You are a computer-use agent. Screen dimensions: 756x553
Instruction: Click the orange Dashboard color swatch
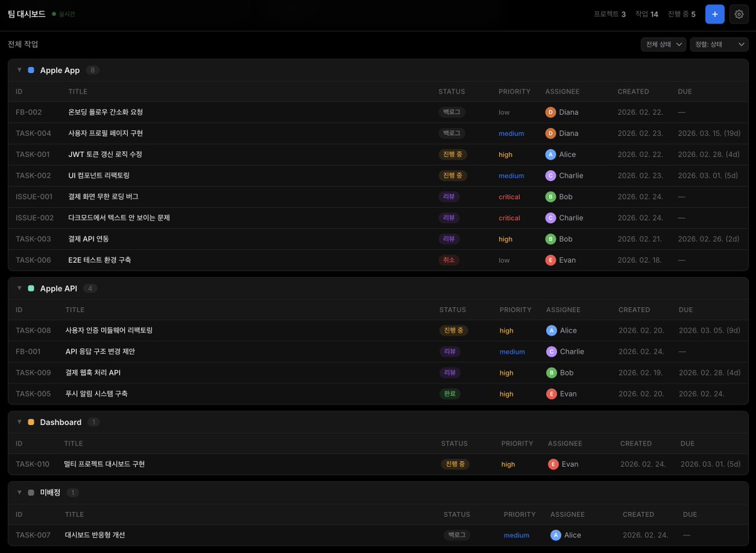click(31, 422)
